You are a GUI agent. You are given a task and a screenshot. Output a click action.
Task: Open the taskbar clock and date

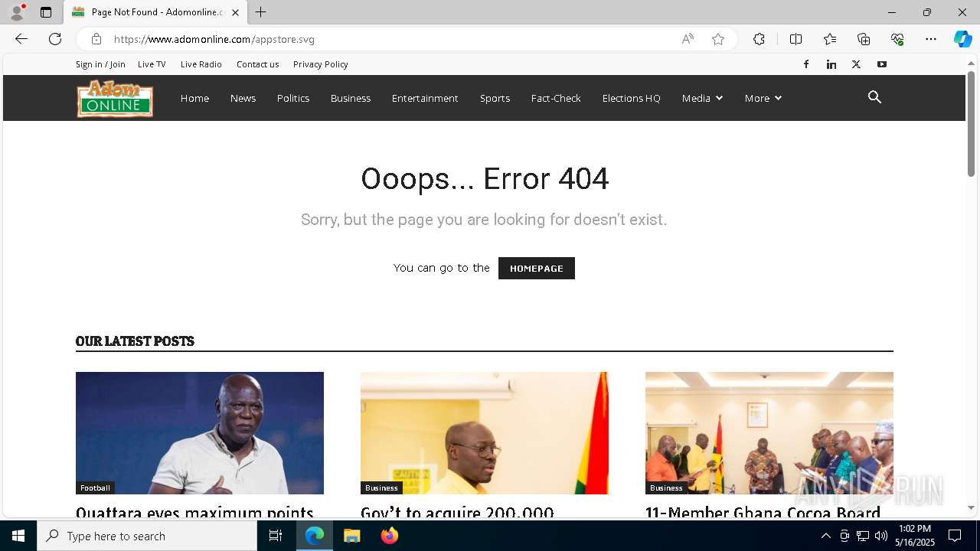pos(916,536)
